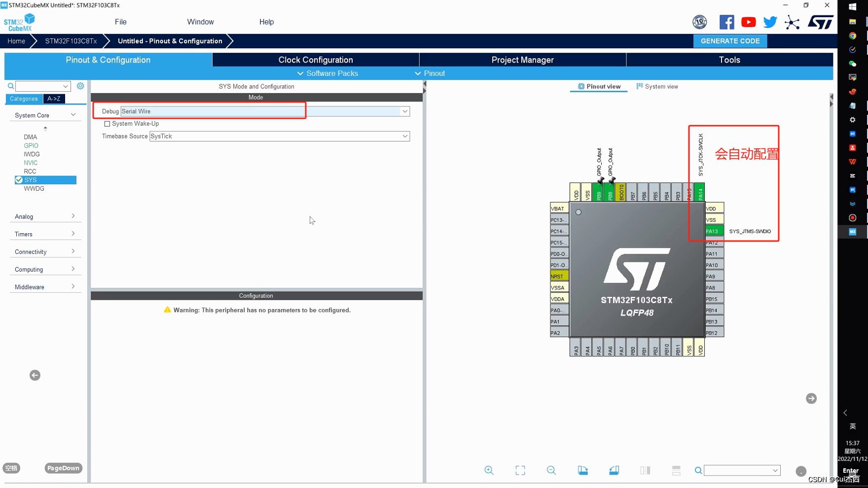The image size is (868, 488).
Task: Toggle the SYS peripheral check mark
Action: click(19, 180)
